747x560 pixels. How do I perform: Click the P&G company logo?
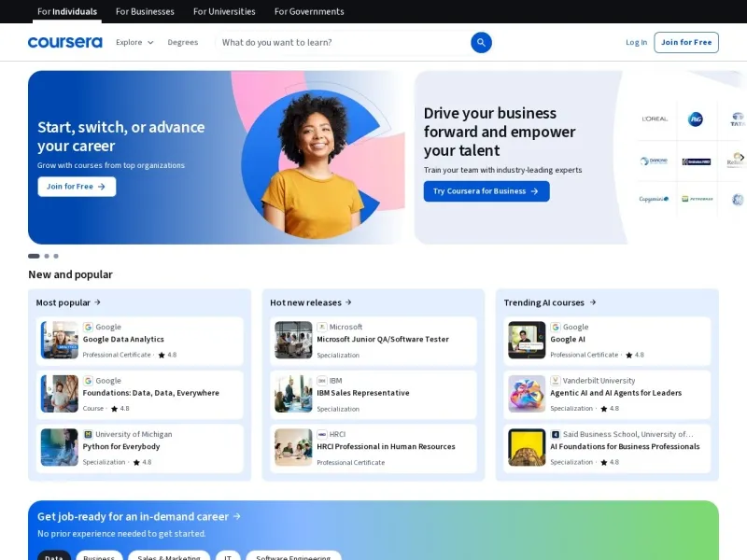pos(696,119)
